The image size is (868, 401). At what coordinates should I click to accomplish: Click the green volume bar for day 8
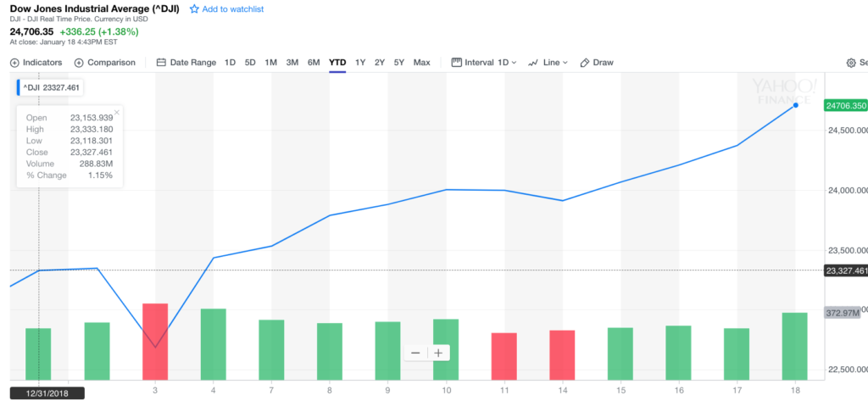(330, 351)
